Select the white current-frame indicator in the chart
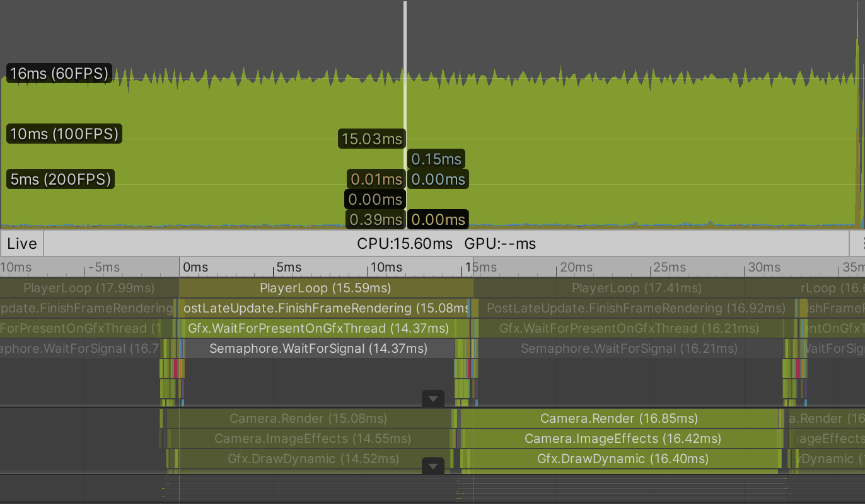The image size is (865, 504). click(405, 113)
